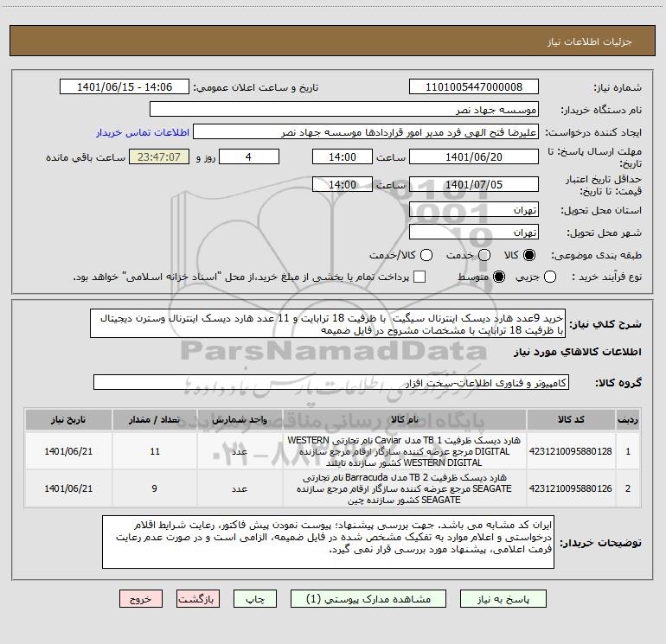Viewport: 666px width, 644px height.
Task: Click the response deadline time field 14:00
Action: [343, 156]
